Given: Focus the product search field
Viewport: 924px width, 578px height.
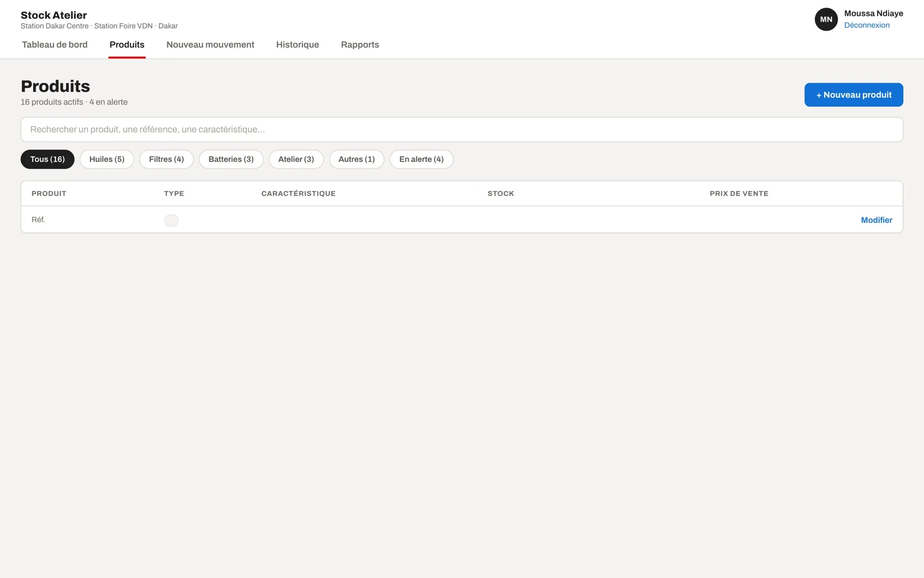Looking at the screenshot, I should [x=461, y=129].
